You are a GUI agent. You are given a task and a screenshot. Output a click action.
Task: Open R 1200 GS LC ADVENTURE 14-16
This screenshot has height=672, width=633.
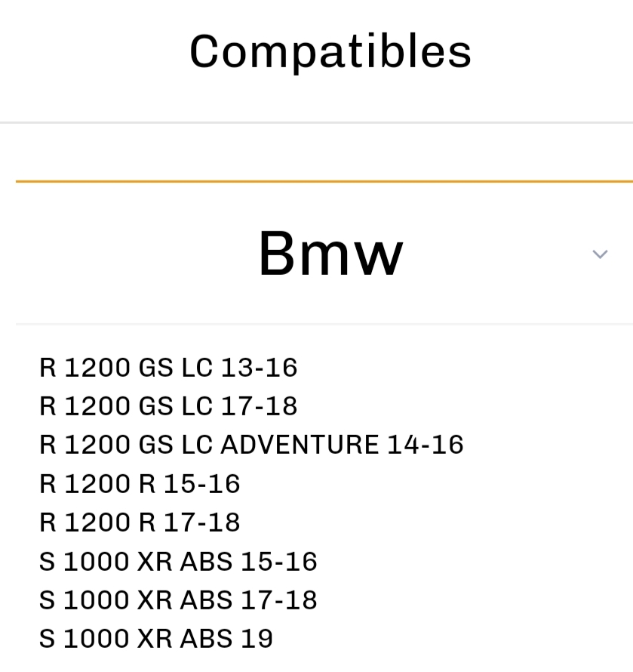[251, 445]
